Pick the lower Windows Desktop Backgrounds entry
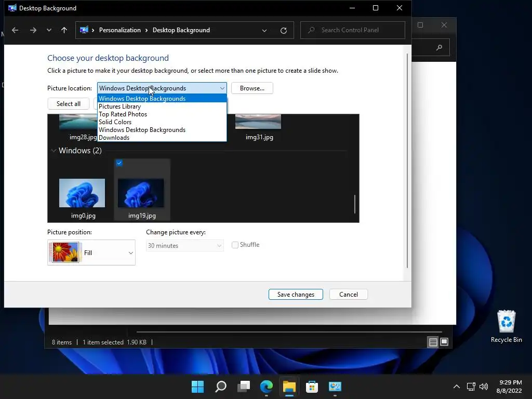 click(x=162, y=129)
